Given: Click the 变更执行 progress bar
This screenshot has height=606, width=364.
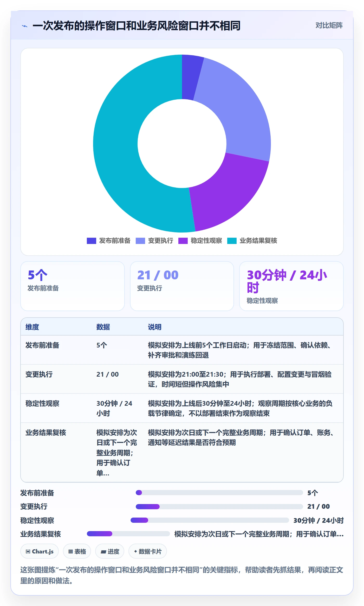Looking at the screenshot, I should tap(219, 506).
